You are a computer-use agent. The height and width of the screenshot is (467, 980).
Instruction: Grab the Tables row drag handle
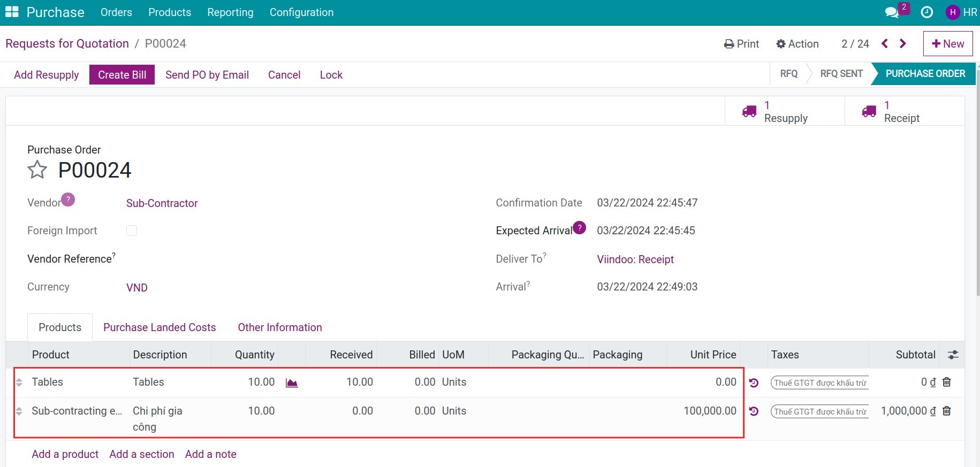[x=19, y=382]
